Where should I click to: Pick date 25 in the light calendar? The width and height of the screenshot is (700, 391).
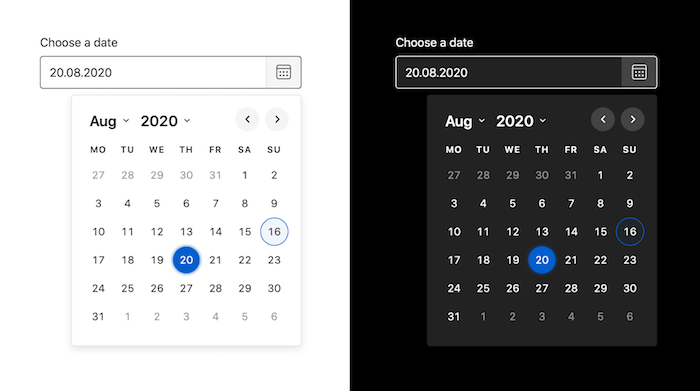pos(128,288)
